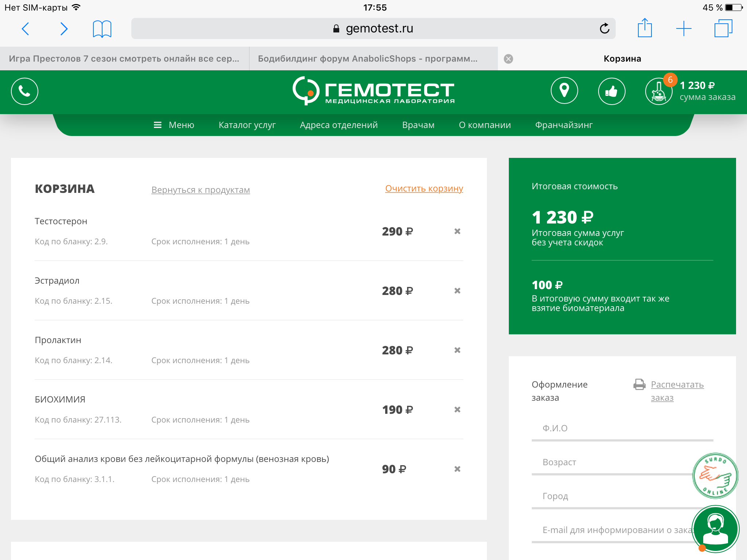Viewport: 747px width, 560px height.
Task: Focus the Возраст input field
Action: click(x=613, y=462)
